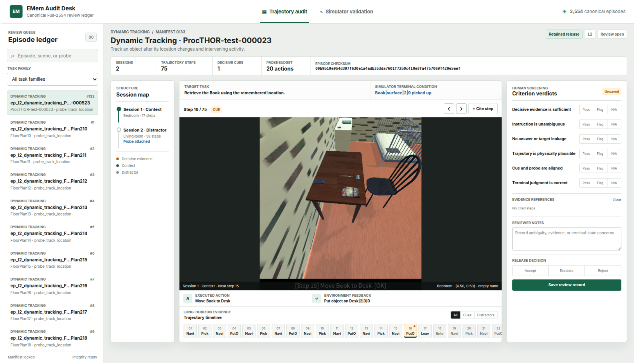Switch to Simulator validation tab
The height and width of the screenshot is (364, 638).
(347, 12)
